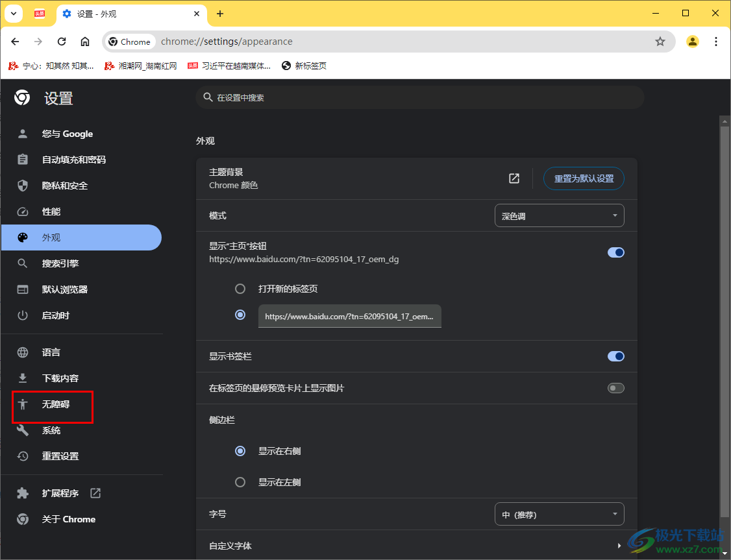Open 您与 Google section
This screenshot has width=731, height=560.
coord(82,134)
